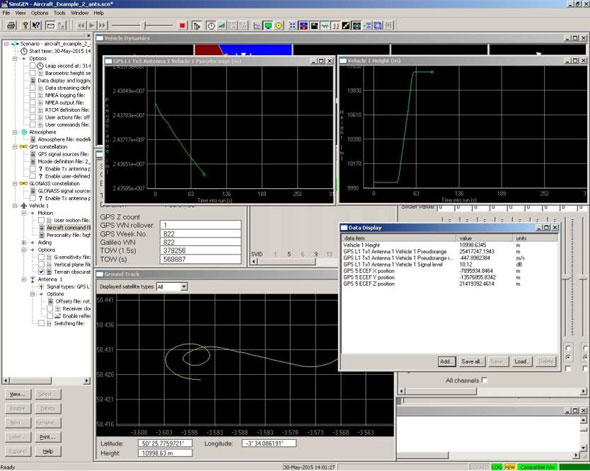Click the scenario tree horizontal scrollbar right arrow
This screenshot has width=590, height=471.
(x=87, y=381)
